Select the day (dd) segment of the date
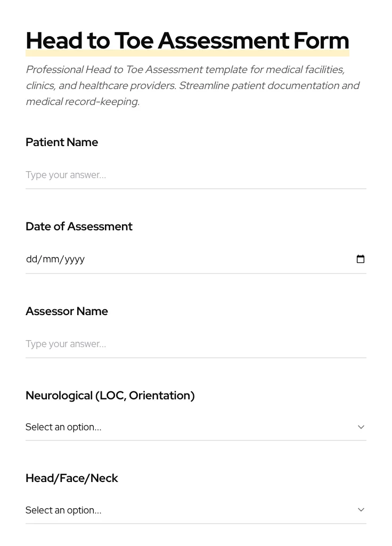 (x=31, y=259)
